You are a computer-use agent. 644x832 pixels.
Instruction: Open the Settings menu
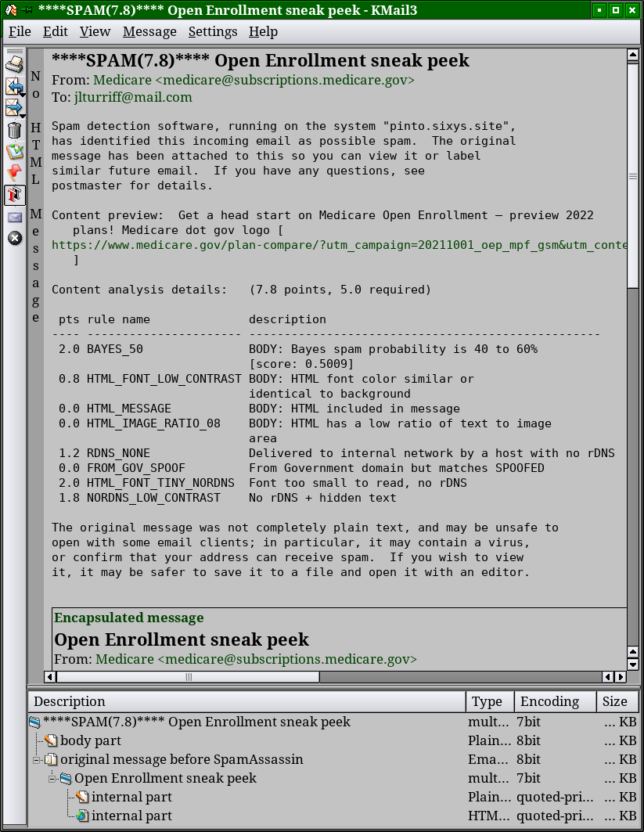tap(213, 32)
